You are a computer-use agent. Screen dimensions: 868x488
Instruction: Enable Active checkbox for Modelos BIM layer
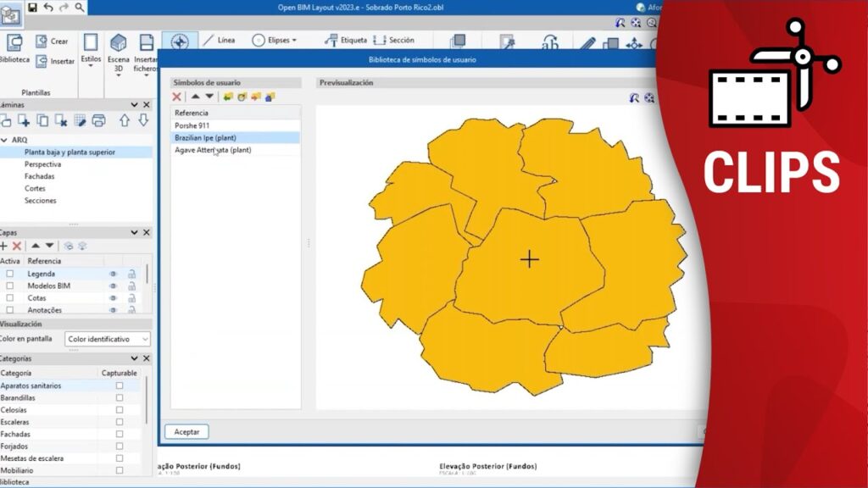coord(10,286)
